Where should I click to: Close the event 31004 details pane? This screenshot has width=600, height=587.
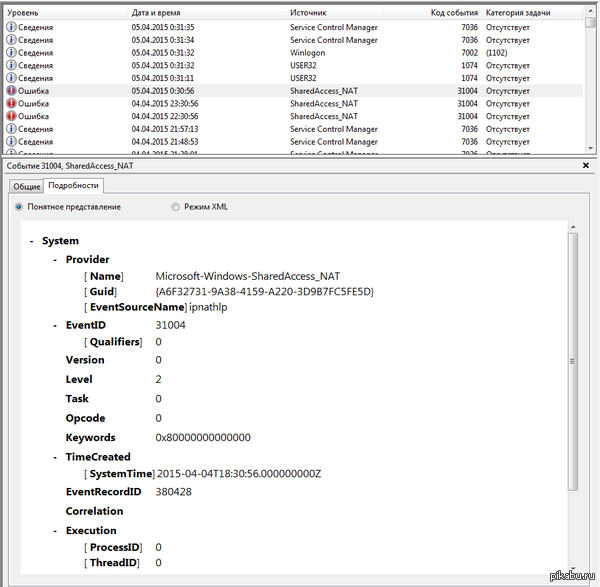point(586,165)
